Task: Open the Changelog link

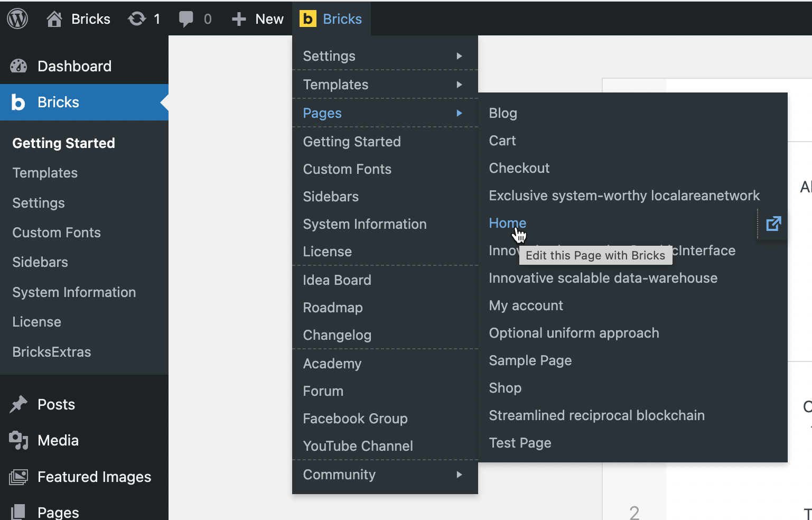Action: click(337, 335)
